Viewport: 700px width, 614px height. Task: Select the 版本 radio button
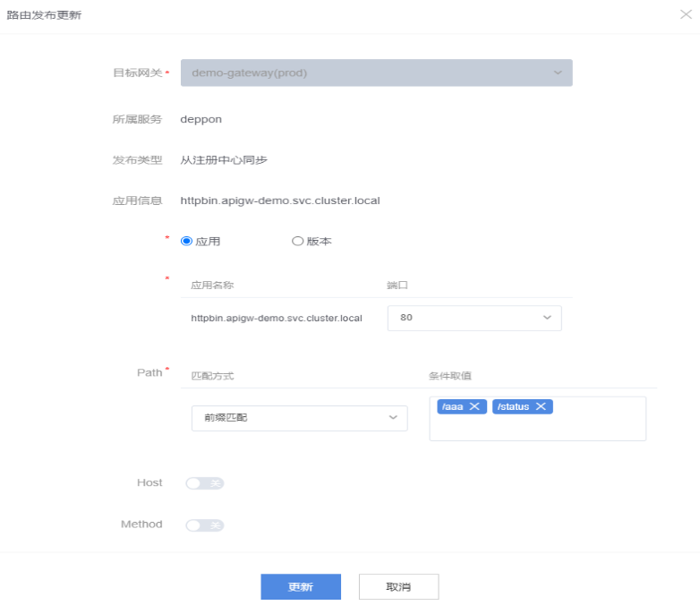(297, 241)
